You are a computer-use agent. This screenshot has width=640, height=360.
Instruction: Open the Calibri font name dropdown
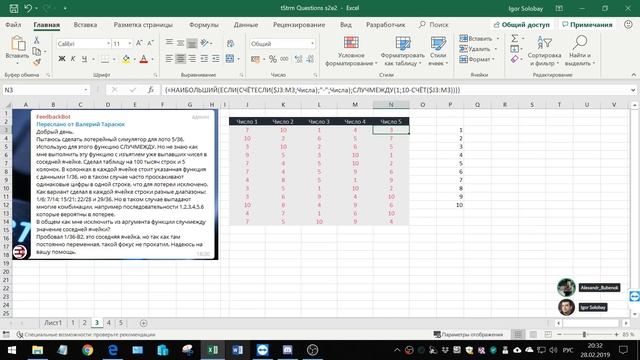click(x=108, y=43)
